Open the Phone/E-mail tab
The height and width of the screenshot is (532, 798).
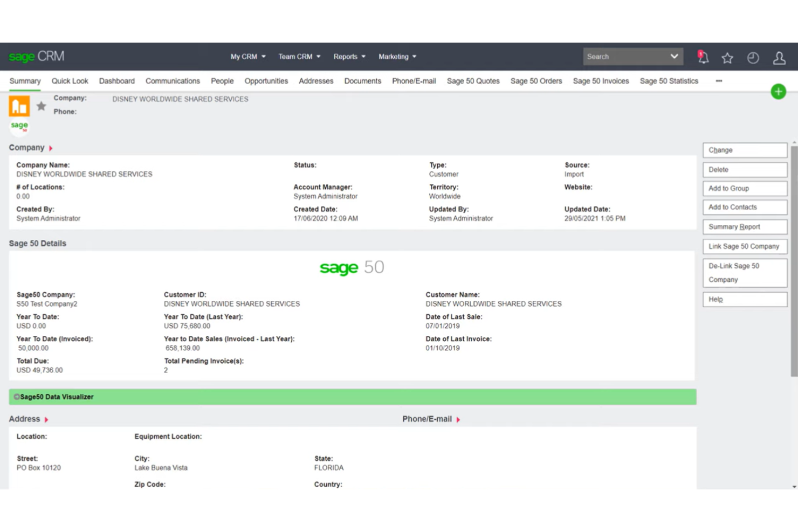414,81
